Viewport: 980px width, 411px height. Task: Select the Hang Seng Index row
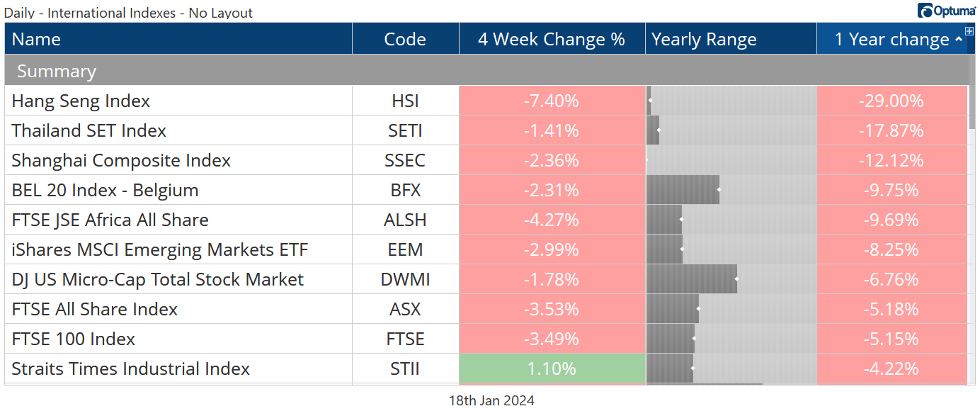(x=81, y=101)
